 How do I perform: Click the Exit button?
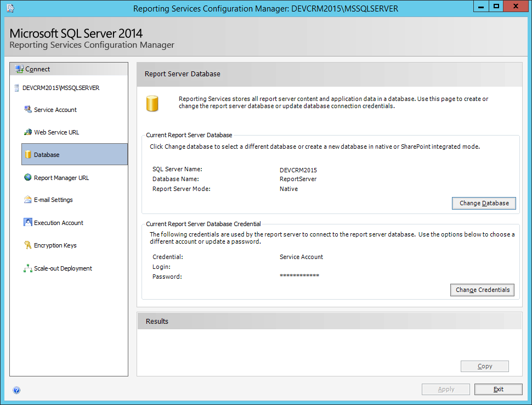(498, 390)
